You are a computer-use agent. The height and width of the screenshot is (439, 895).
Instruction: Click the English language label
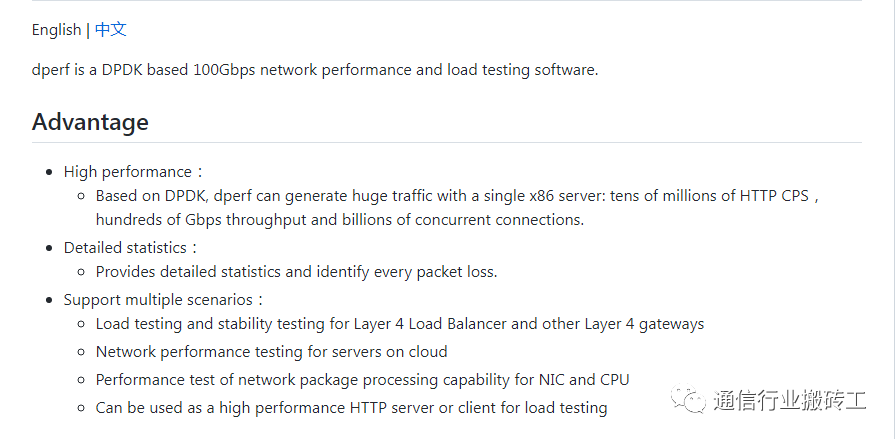click(x=57, y=30)
